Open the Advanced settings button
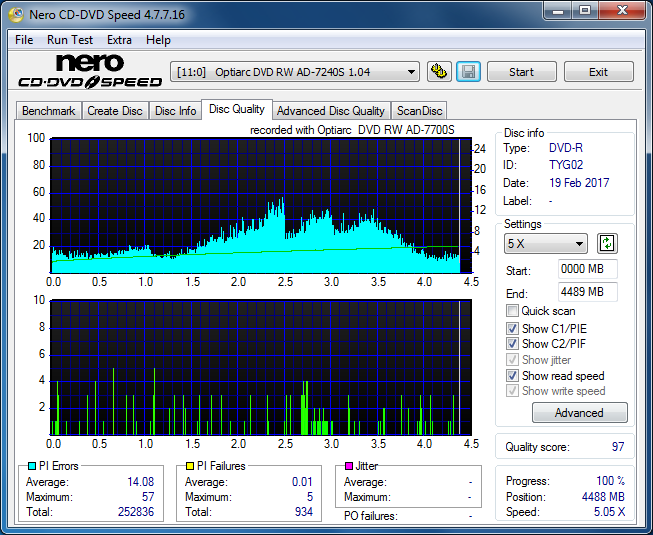 [x=579, y=413]
